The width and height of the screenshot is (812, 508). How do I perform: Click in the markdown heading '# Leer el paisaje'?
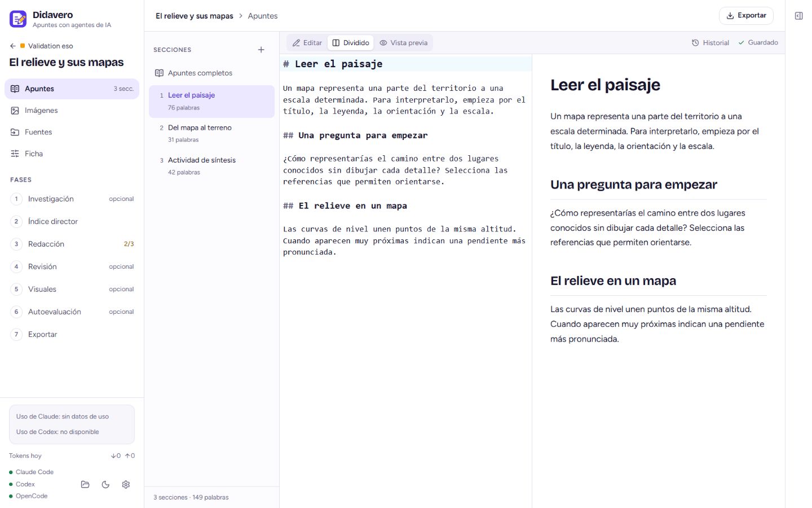coord(333,64)
